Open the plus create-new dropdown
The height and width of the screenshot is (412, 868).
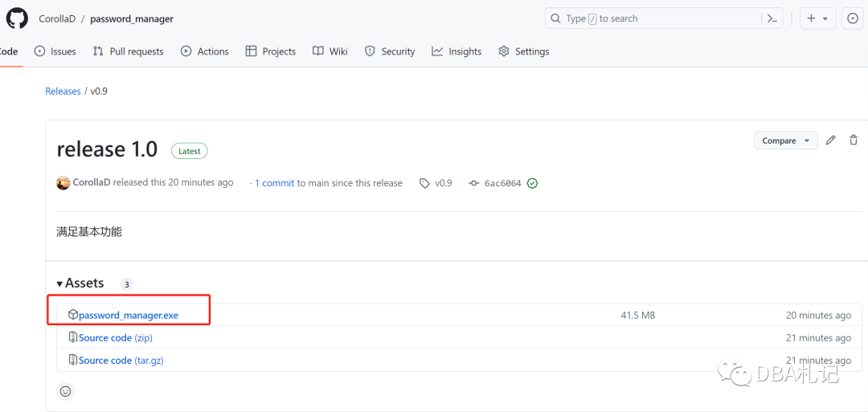(x=817, y=18)
